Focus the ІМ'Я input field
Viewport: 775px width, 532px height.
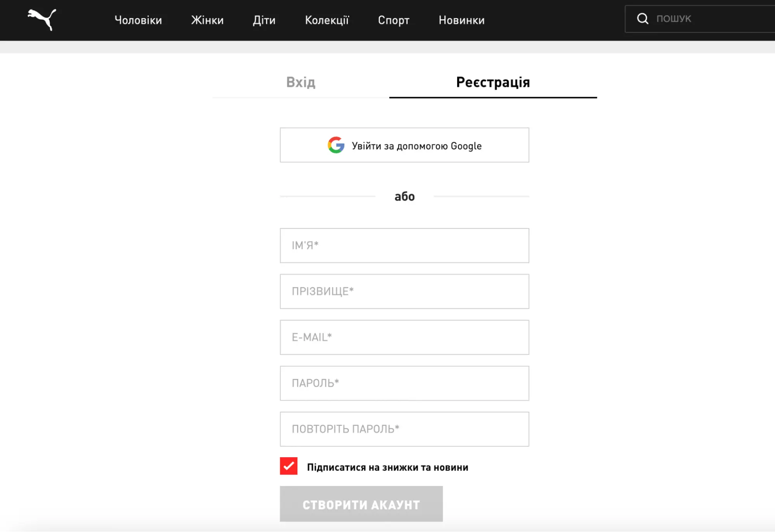[404, 246]
